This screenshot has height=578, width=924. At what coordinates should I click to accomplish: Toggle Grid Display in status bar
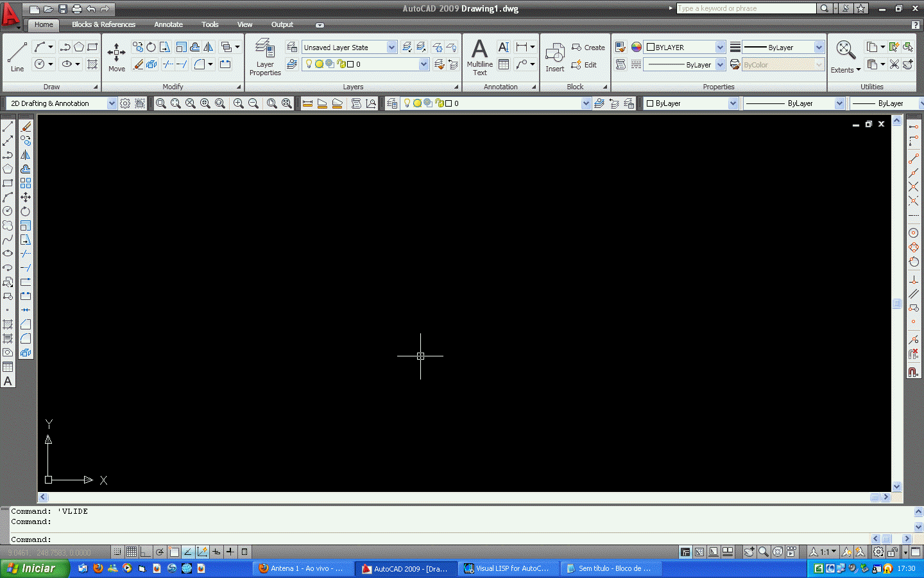(132, 552)
